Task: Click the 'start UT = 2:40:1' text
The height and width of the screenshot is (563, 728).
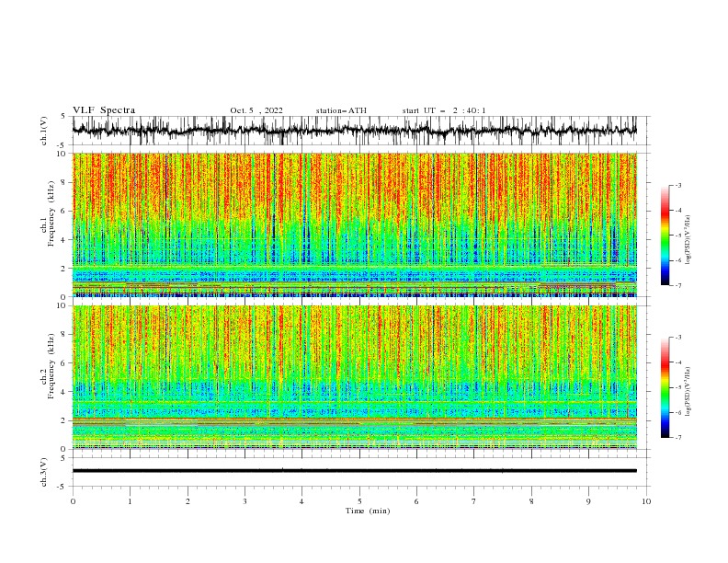Action: click(x=444, y=110)
